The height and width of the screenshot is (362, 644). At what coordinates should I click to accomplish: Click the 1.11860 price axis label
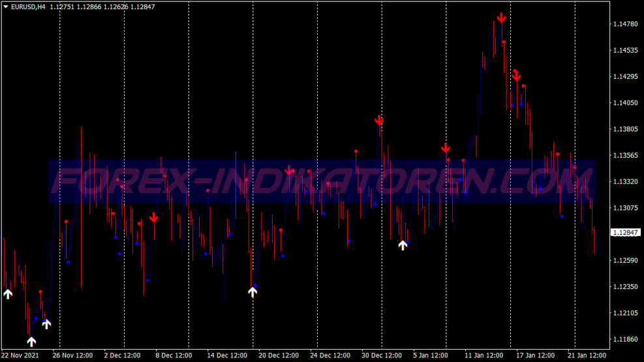pyautogui.click(x=626, y=339)
